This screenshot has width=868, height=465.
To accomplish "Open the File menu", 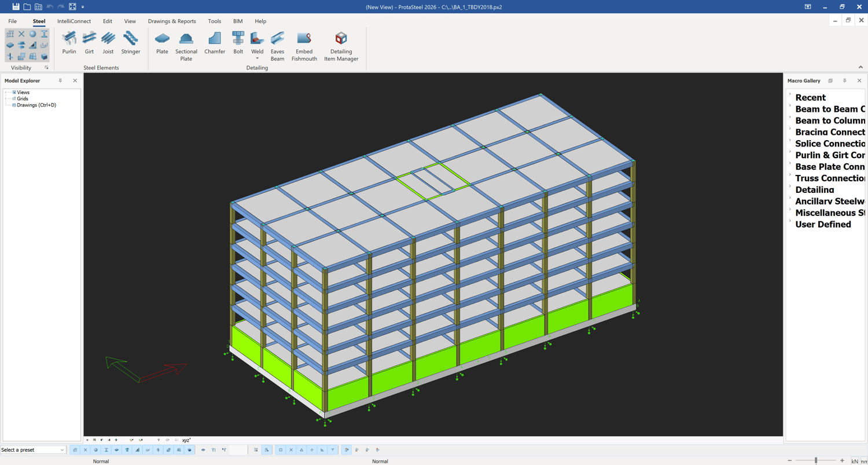I will 12,21.
